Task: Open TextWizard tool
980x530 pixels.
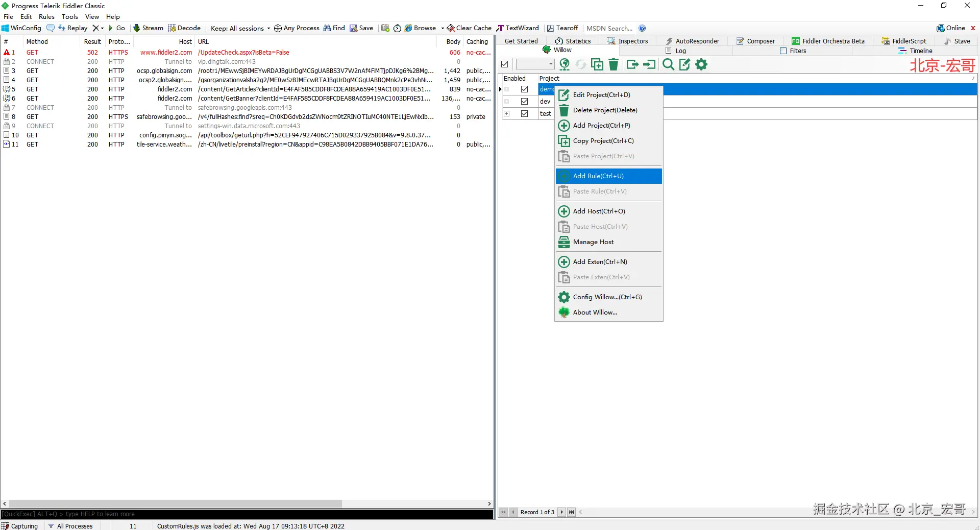Action: [518, 28]
